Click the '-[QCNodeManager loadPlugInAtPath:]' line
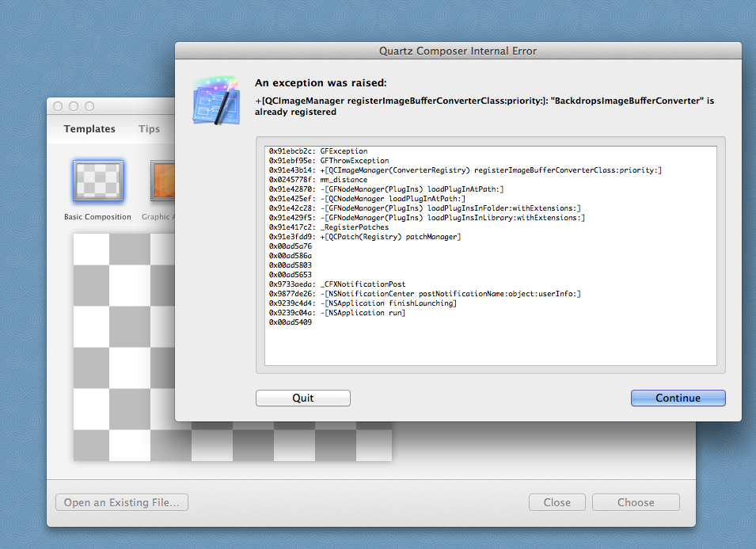756x549 pixels. point(367,199)
